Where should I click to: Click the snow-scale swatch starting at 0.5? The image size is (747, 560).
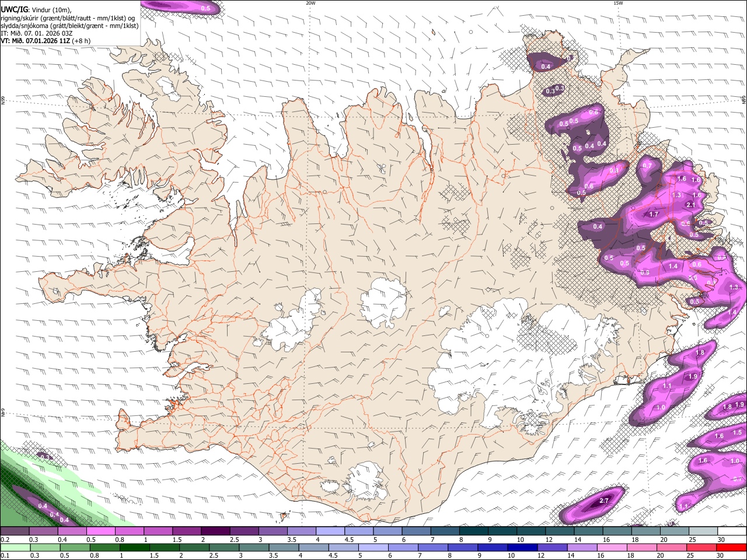click(100, 531)
